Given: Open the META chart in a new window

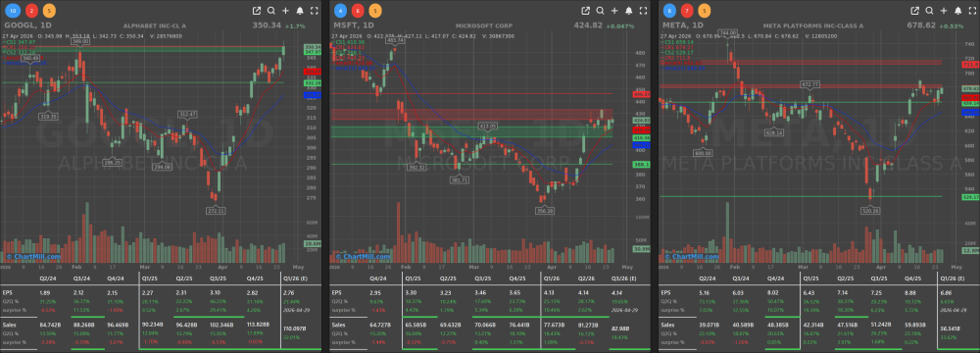Looking at the screenshot, I should 915,11.
